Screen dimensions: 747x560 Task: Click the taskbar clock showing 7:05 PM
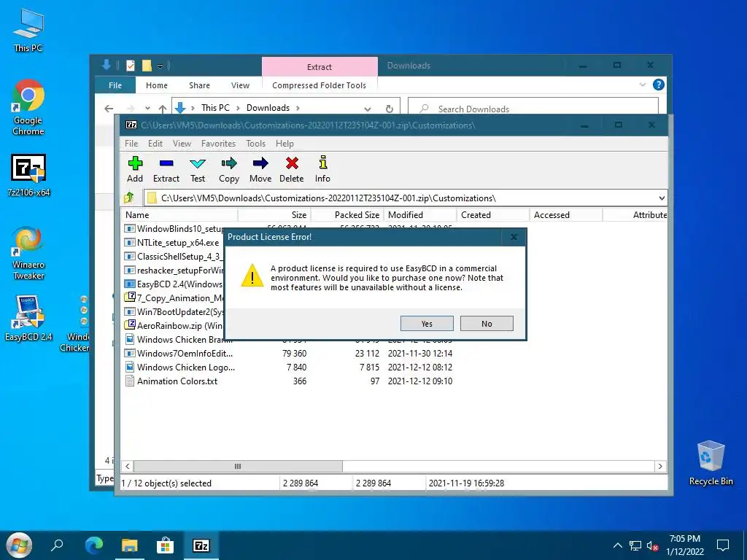tap(684, 545)
